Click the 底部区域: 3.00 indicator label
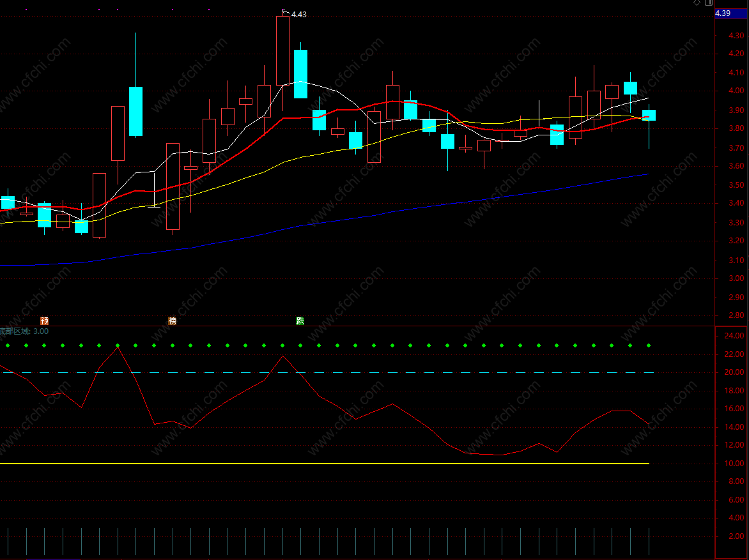This screenshot has height=560, width=749. 24,331
